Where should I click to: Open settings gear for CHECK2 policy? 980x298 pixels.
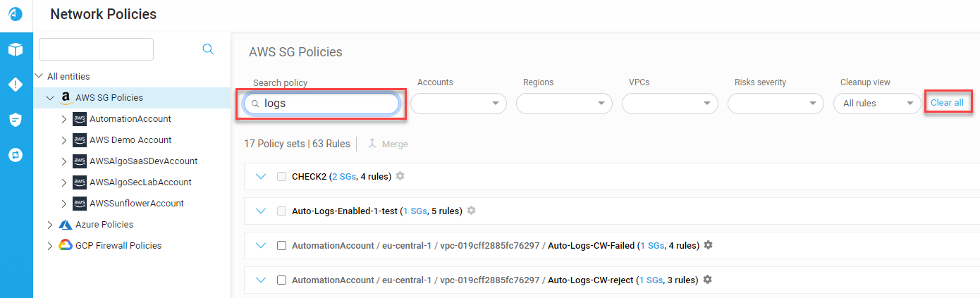pos(400,176)
